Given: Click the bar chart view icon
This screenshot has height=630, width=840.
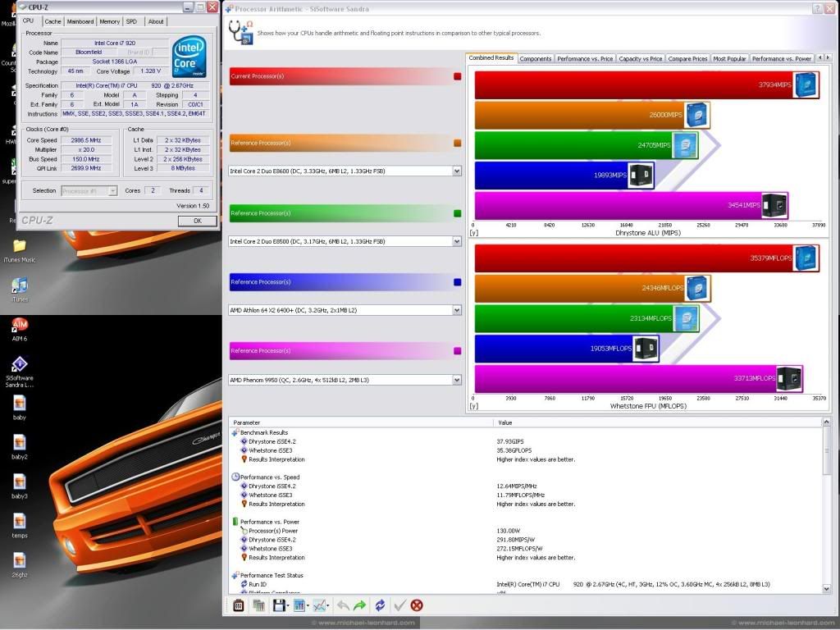Looking at the screenshot, I should pos(299,605).
